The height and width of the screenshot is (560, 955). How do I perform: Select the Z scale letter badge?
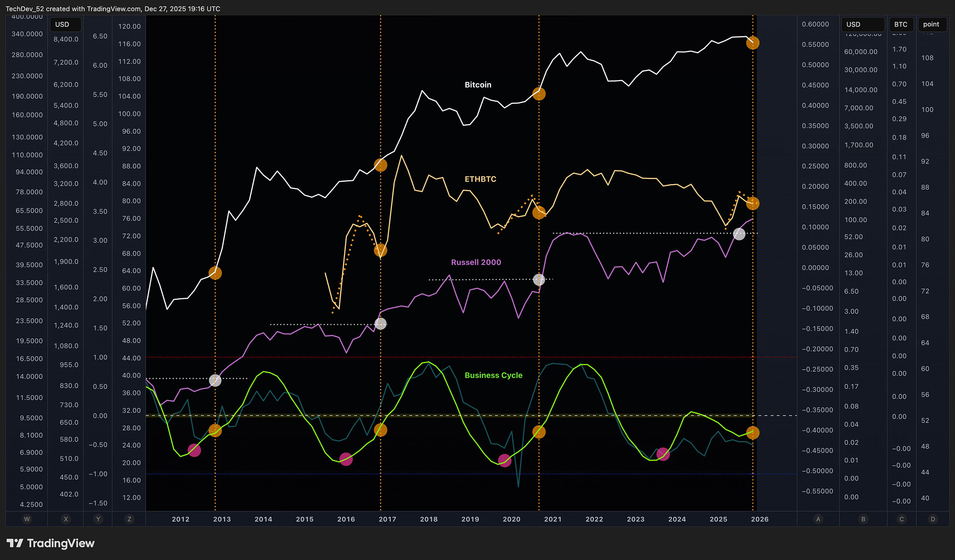[x=129, y=519]
